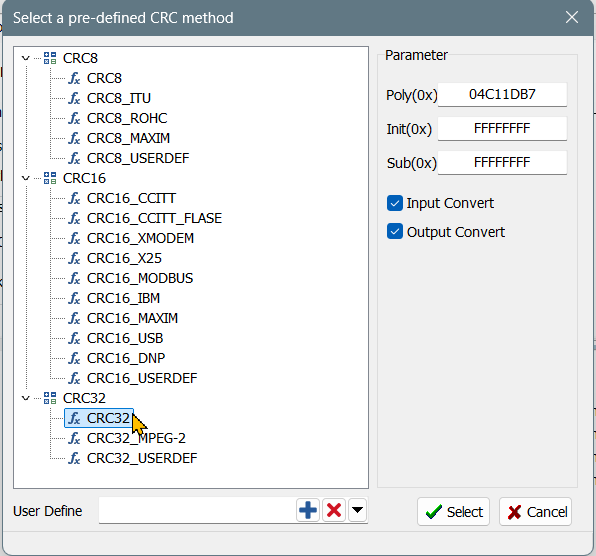Collapse the CRC16 tree group
The width and height of the screenshot is (596, 556).
tap(25, 178)
